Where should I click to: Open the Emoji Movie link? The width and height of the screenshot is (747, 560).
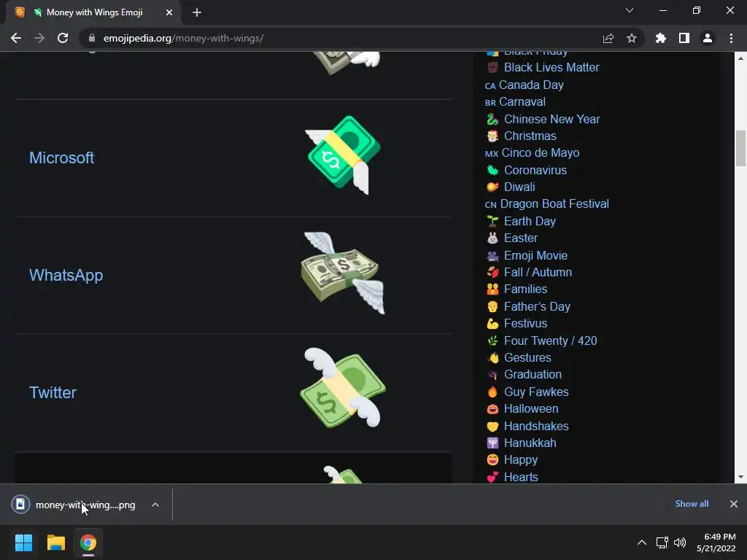tap(535, 255)
